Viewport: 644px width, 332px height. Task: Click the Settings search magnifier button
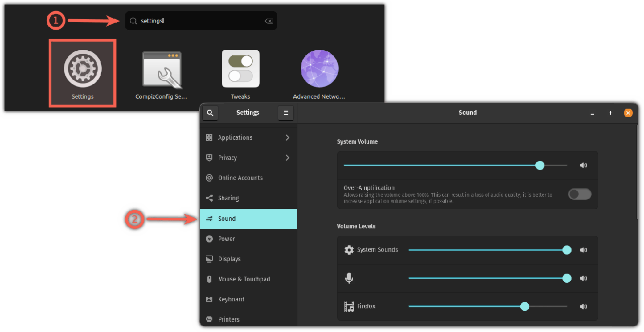[x=210, y=113]
